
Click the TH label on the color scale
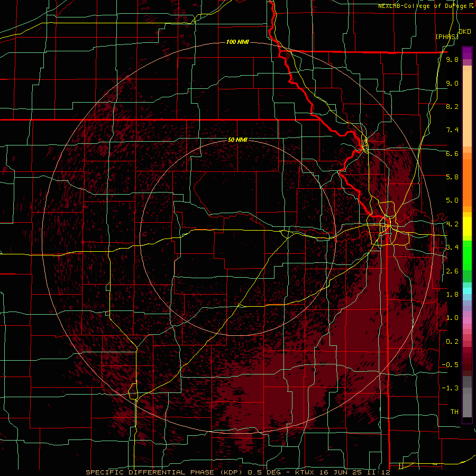coord(454,412)
